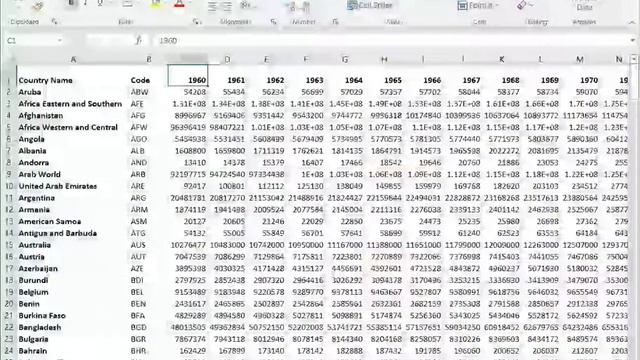Select the 'Afghanistan' cell
This screenshot has height=360, width=640.
tap(40, 116)
